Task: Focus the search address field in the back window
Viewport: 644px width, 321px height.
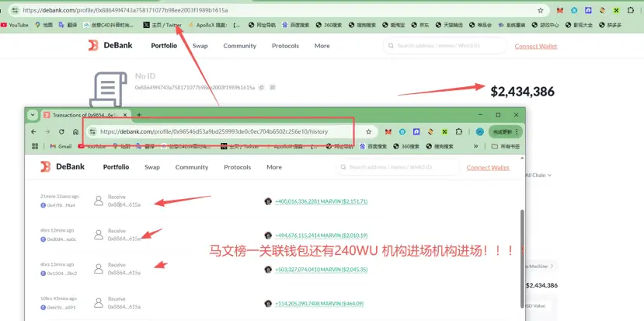Action: tap(445, 46)
